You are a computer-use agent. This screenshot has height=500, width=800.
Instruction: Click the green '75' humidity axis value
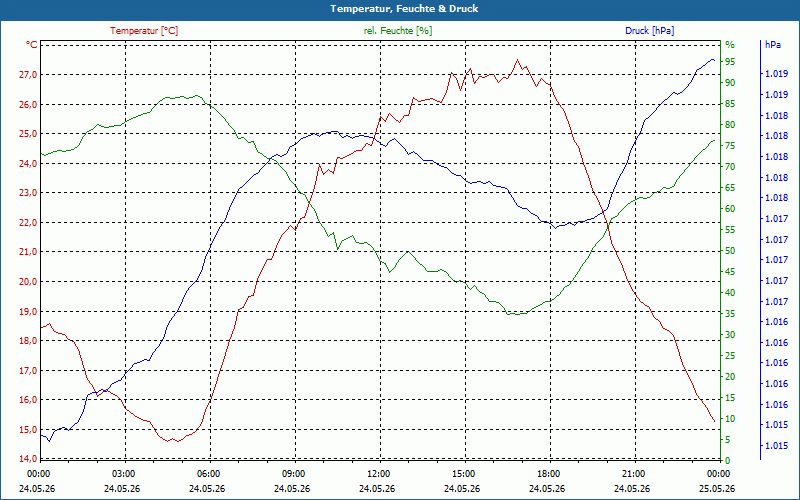pyautogui.click(x=730, y=146)
